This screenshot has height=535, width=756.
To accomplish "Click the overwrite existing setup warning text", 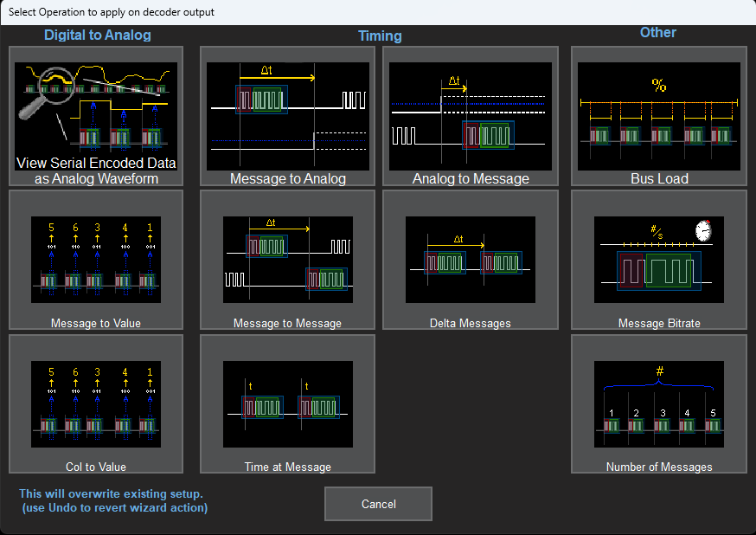I will pos(113,500).
